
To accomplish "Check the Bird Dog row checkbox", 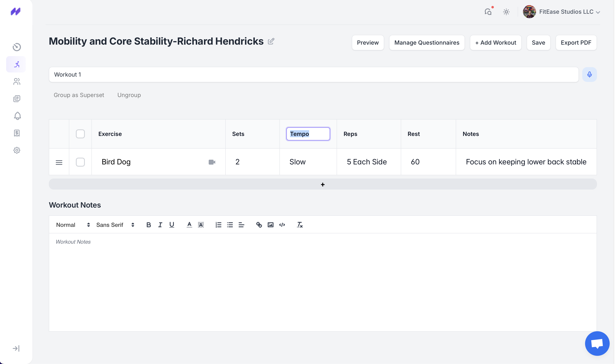I will click(80, 162).
